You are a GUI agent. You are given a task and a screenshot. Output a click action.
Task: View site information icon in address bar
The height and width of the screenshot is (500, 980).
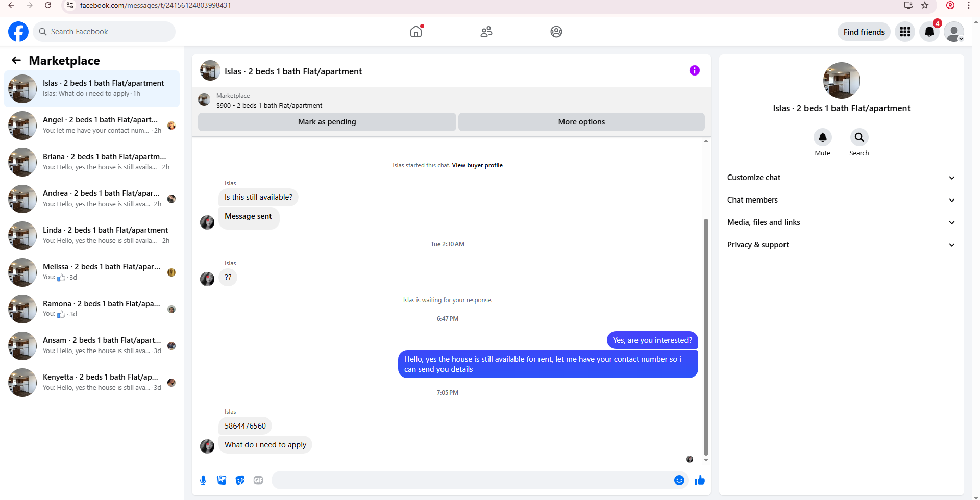click(x=70, y=5)
